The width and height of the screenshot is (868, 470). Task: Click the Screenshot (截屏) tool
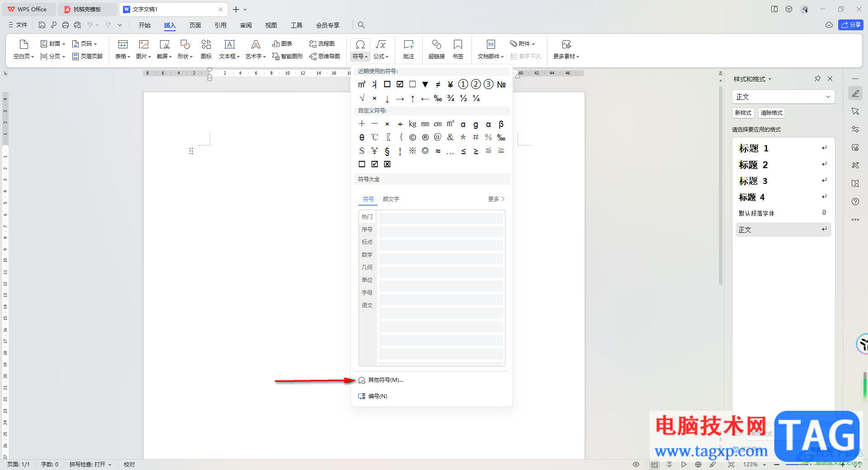(164, 50)
